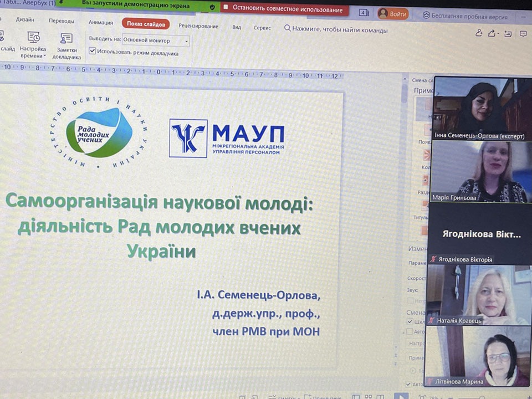This screenshot has width=532, height=399.
Task: Switch to the Анимация tab
Action: tap(101, 23)
